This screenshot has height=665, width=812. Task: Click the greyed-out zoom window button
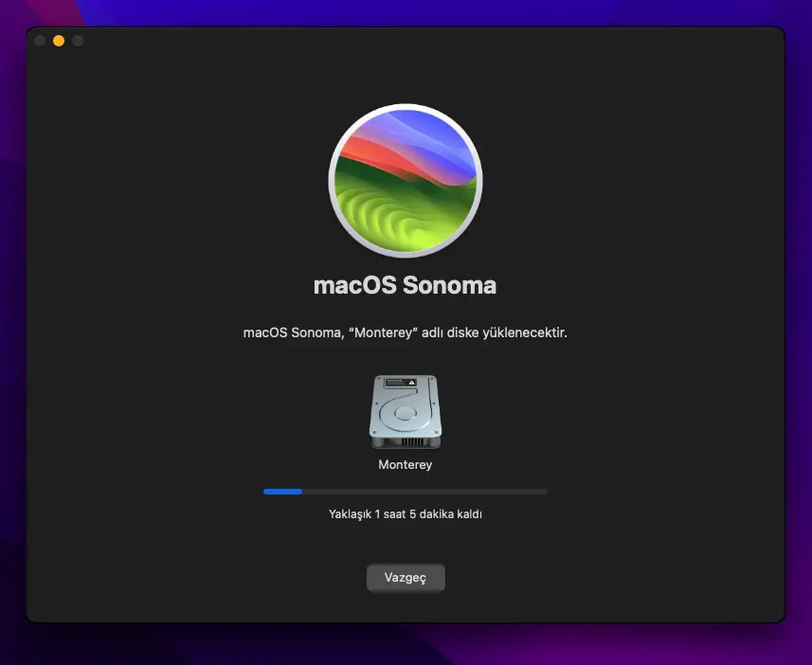pos(78,41)
